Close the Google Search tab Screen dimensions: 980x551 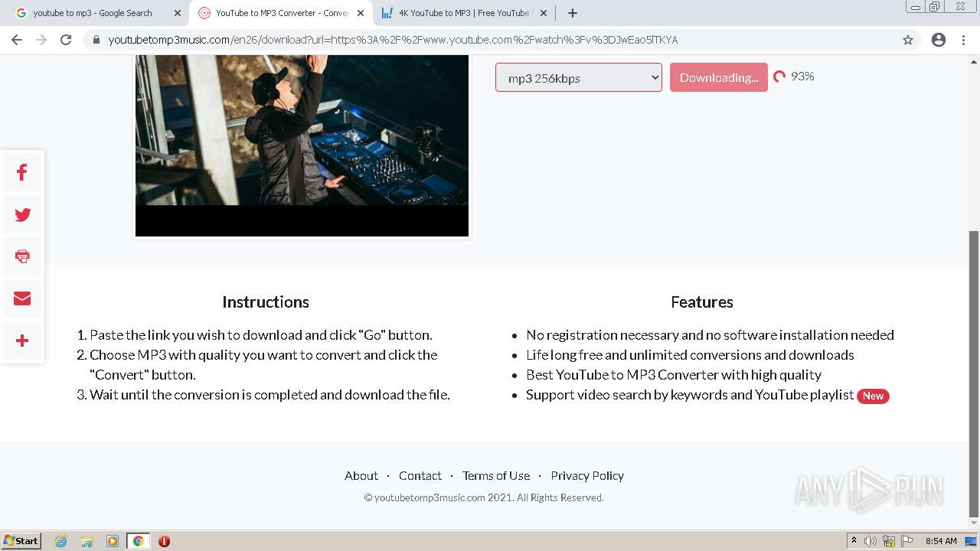pos(178,13)
